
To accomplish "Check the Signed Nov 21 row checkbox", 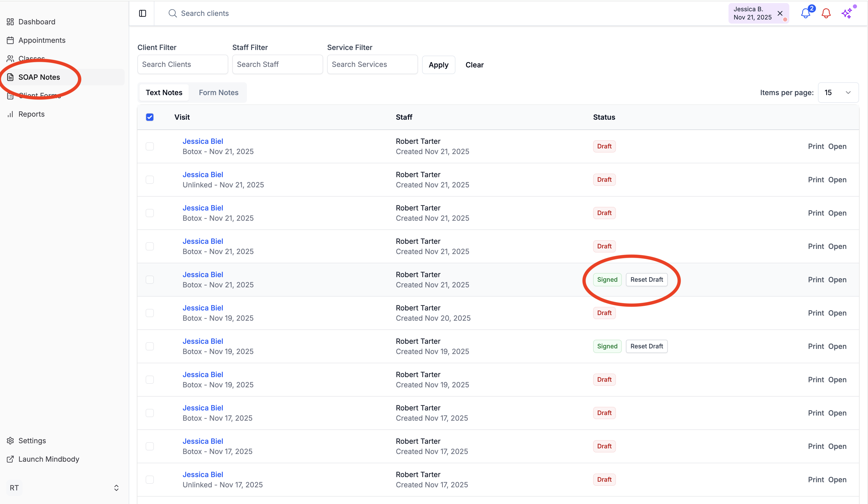I will click(x=150, y=279).
